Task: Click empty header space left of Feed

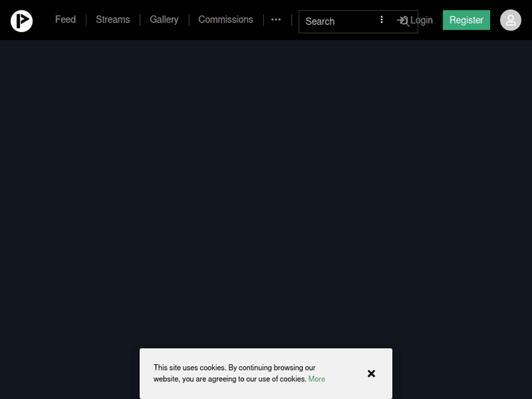Action: 43,20
